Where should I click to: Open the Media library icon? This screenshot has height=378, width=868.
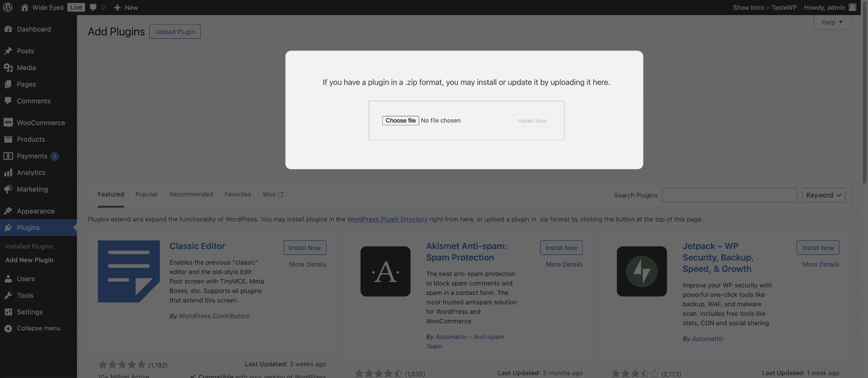click(9, 67)
